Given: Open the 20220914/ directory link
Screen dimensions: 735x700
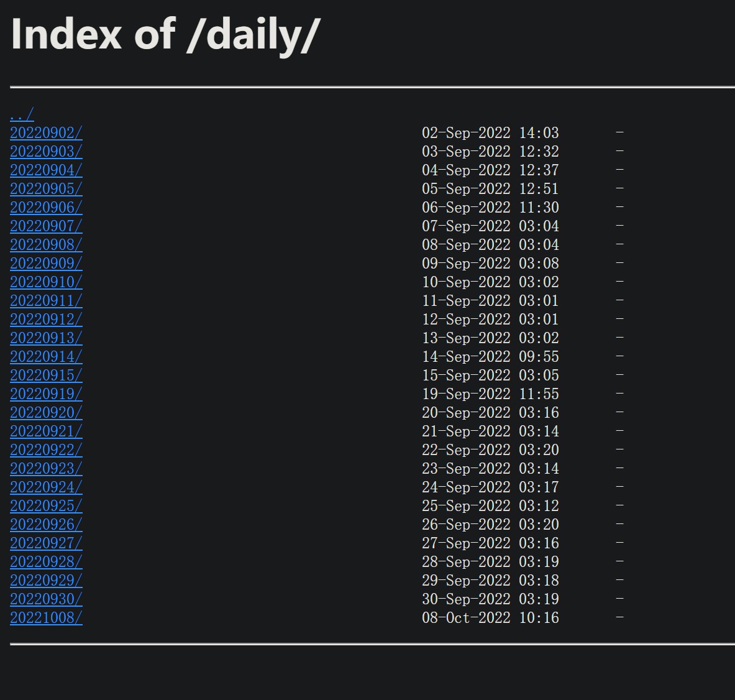Looking at the screenshot, I should (47, 357).
